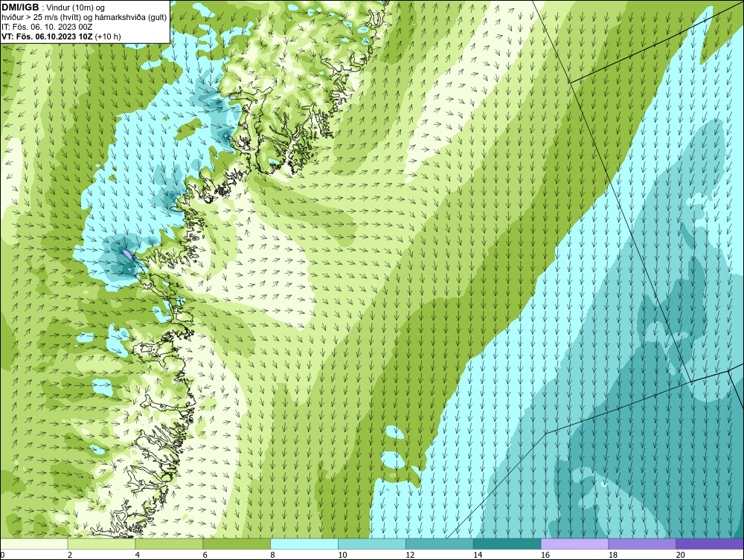This screenshot has height=560, width=744.
Task: Click the 16-18 m/s lavender legend swatch
Action: pyautogui.click(x=574, y=544)
